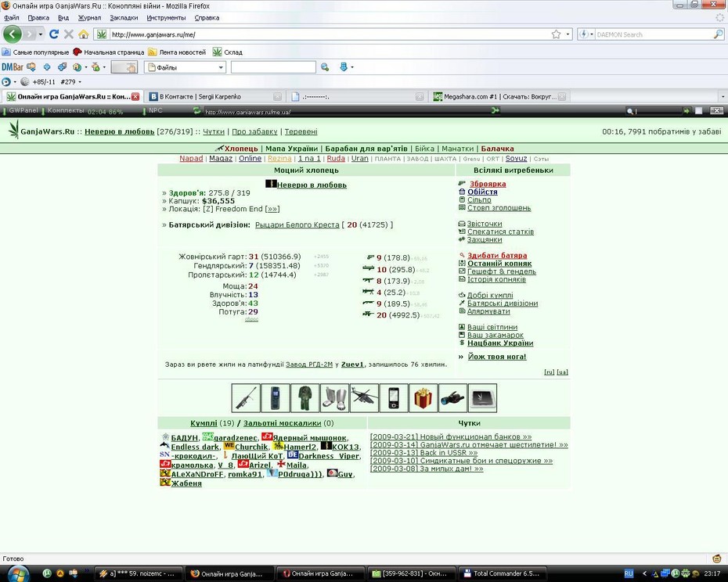Bookmark this page with the star icon
The width and height of the screenshot is (728, 582).
(x=556, y=34)
